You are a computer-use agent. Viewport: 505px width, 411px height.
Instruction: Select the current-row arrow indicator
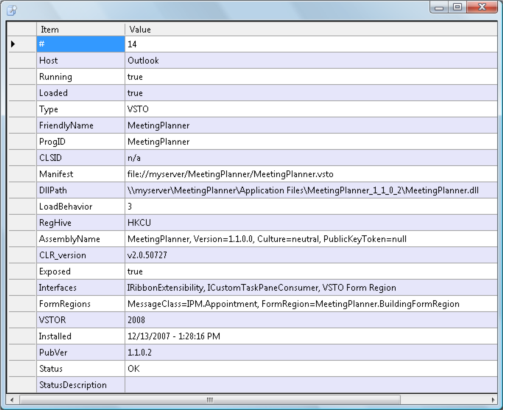tap(13, 44)
